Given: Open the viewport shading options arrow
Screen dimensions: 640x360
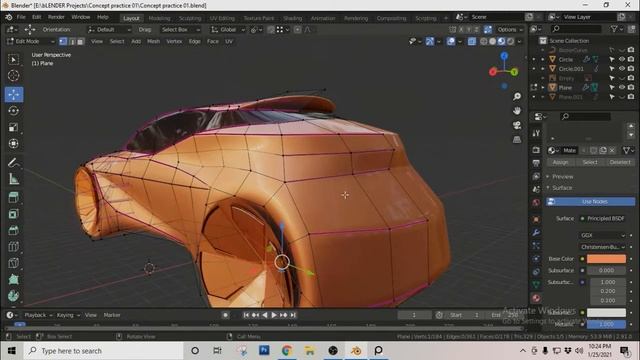Looking at the screenshot, I should (x=519, y=41).
